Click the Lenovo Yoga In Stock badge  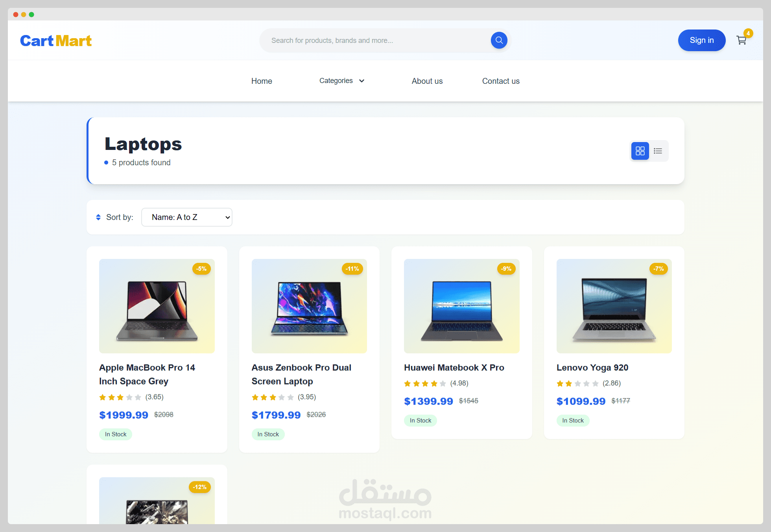[573, 421]
